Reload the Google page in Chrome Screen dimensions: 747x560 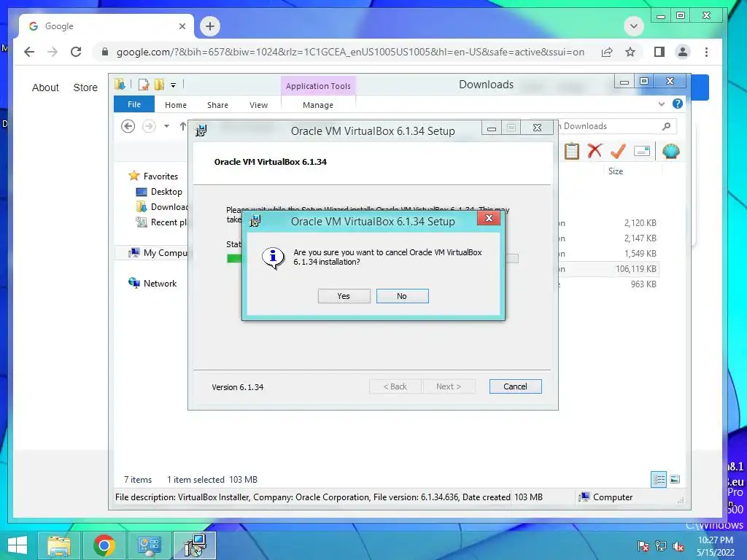pyautogui.click(x=76, y=52)
